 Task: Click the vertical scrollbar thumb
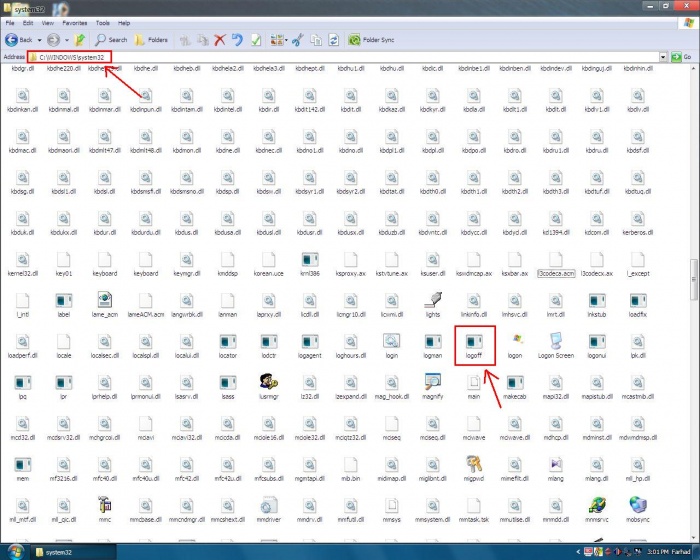[x=693, y=280]
